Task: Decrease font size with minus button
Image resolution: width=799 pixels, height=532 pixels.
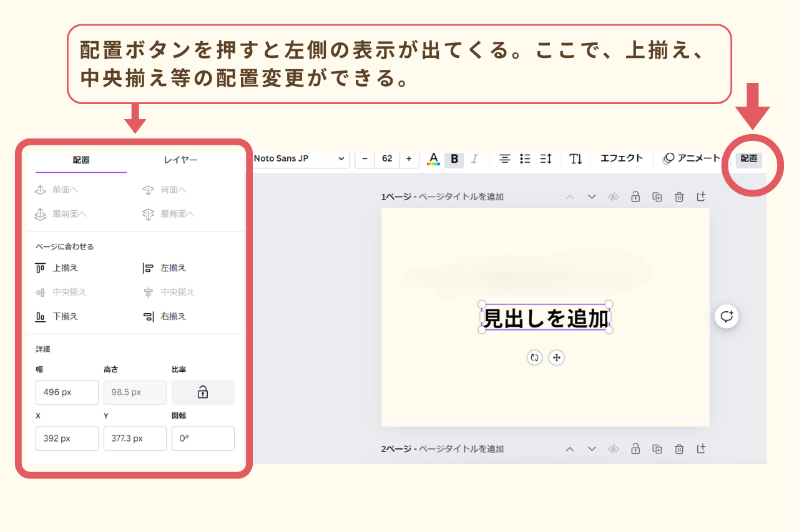Action: click(365, 158)
